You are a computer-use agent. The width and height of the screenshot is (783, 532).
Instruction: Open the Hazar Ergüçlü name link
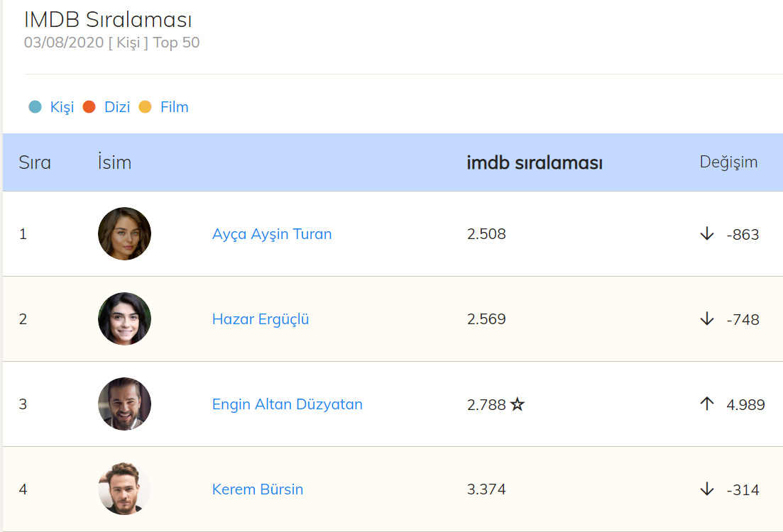click(261, 319)
